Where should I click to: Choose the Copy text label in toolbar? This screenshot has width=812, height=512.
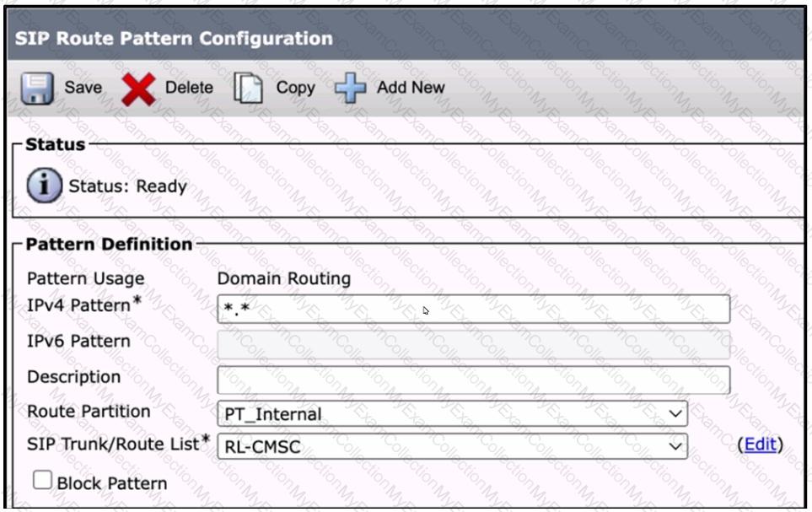coord(295,88)
